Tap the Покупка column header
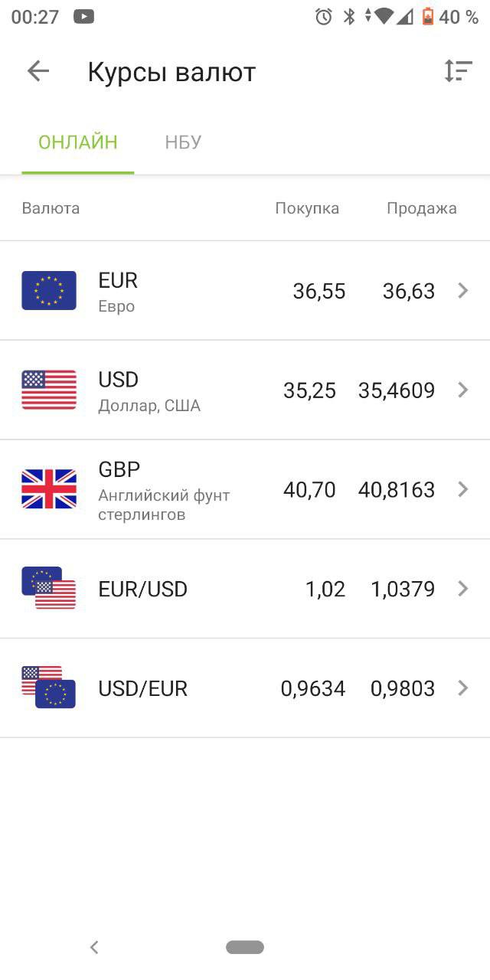The image size is (490, 980). click(307, 208)
